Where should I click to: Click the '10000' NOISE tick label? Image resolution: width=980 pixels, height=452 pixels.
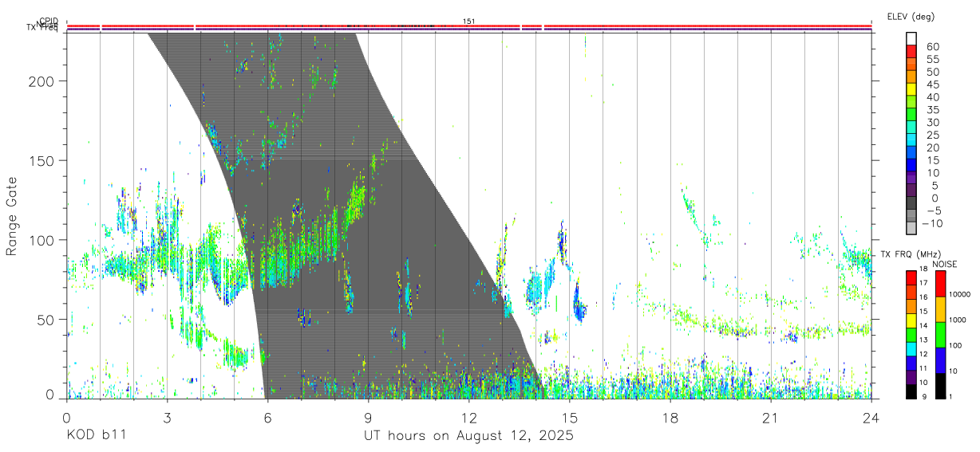coord(962,295)
